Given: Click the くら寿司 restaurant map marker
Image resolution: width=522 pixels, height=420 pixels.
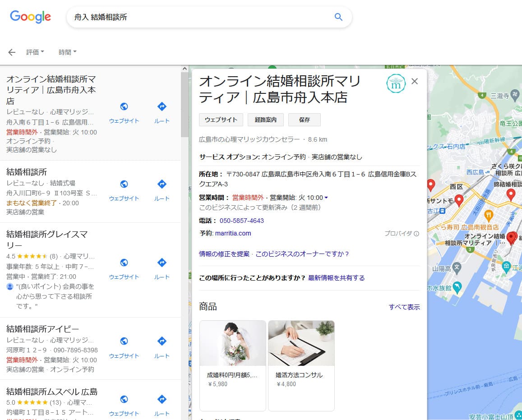Looking at the screenshot, I should (x=488, y=216).
